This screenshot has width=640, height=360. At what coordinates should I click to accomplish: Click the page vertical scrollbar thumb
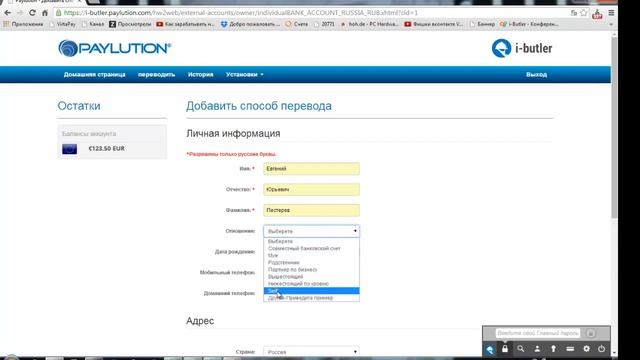click(x=614, y=129)
